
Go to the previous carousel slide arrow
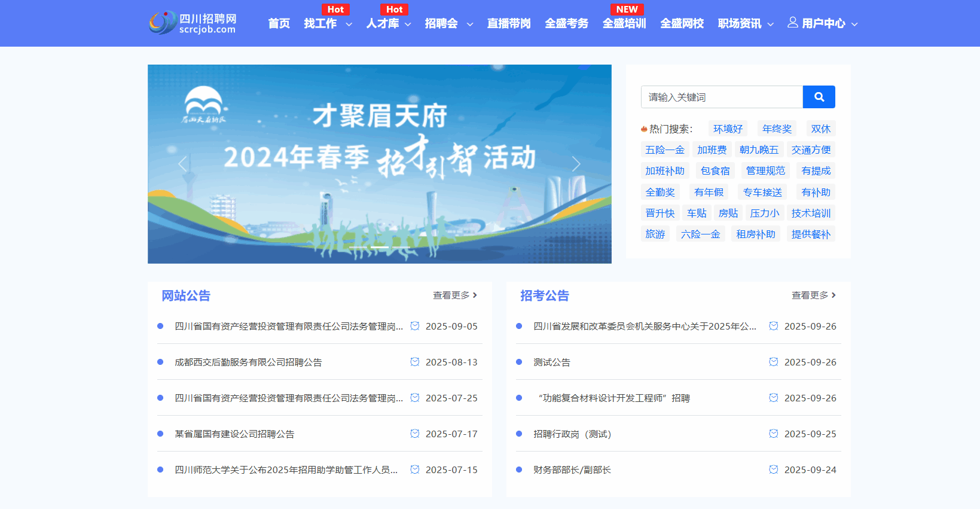click(183, 164)
